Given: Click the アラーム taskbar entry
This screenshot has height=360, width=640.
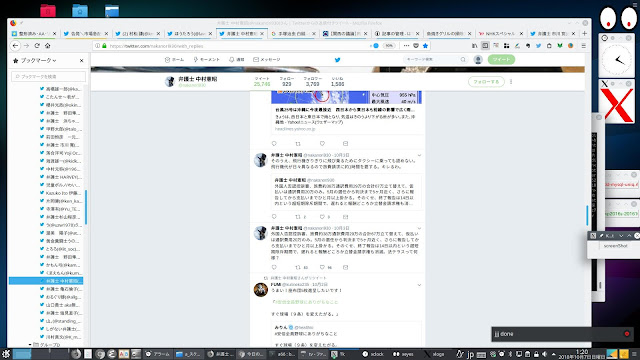Looking at the screenshot, I should [158, 354].
